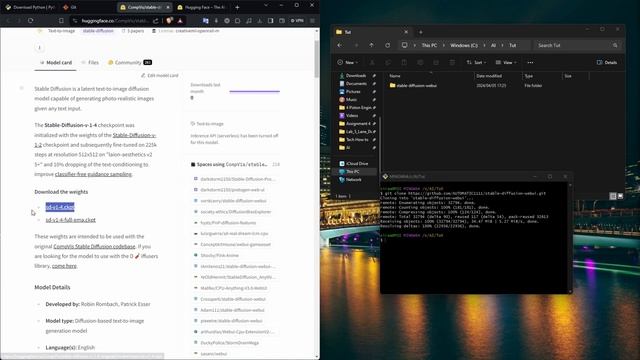This screenshot has height=360, width=640.
Task: Open Music in Explorer sidebar
Action: point(351,100)
